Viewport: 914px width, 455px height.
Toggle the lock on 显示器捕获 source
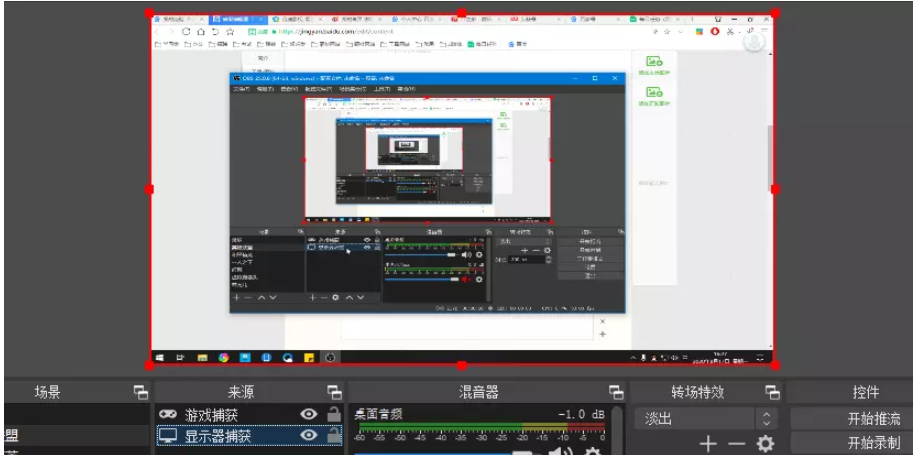pyautogui.click(x=333, y=435)
